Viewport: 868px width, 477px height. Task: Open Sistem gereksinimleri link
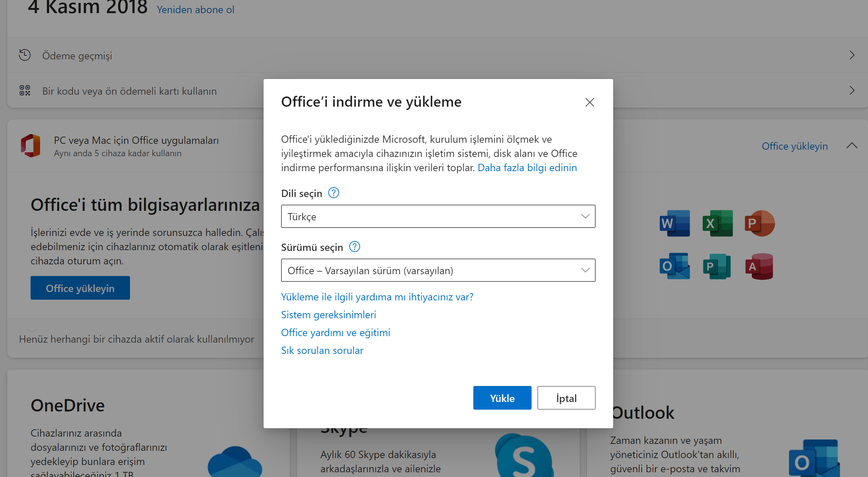click(x=328, y=315)
